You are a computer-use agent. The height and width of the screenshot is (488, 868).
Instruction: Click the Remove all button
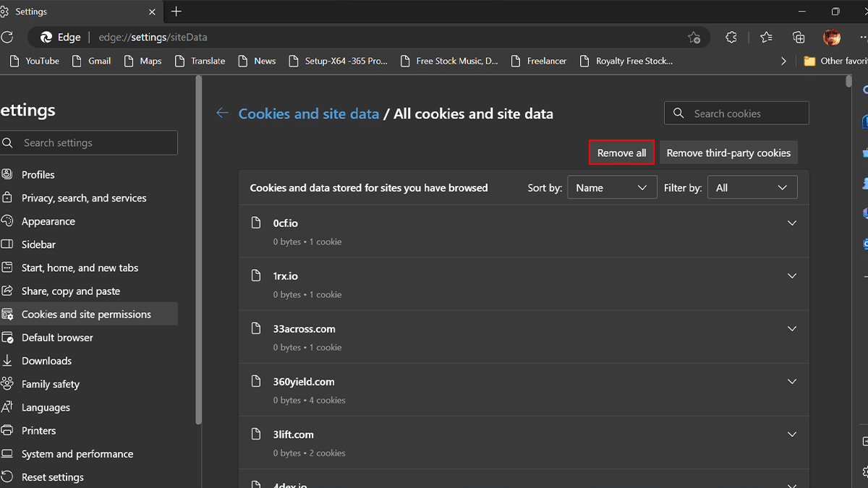pos(621,153)
